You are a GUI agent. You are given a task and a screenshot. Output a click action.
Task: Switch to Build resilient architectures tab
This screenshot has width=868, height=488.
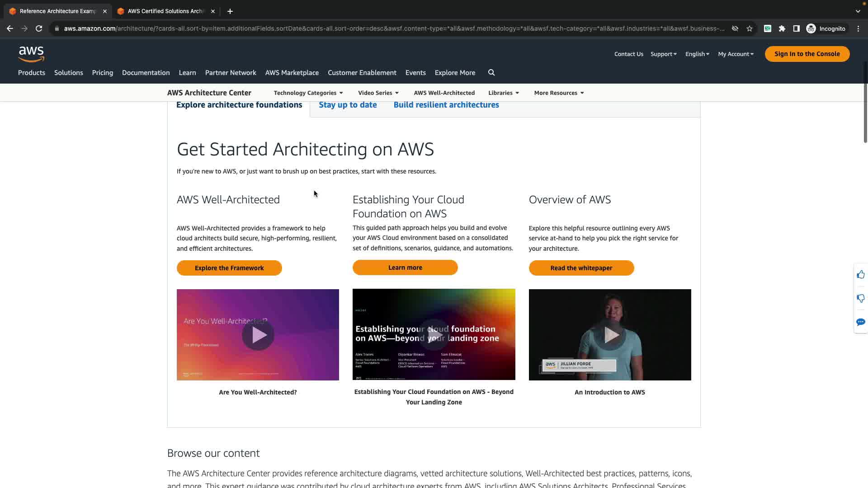pos(446,105)
